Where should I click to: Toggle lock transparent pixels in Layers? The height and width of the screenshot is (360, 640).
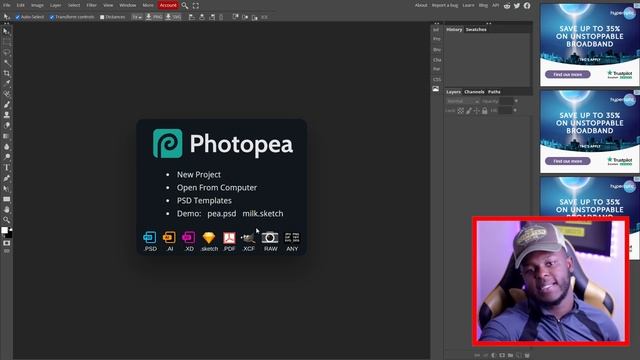click(x=460, y=111)
